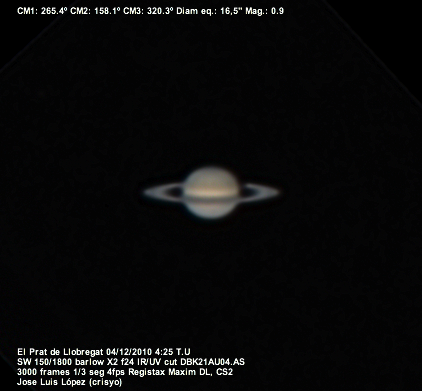The height and width of the screenshot is (391, 422).
Task: Click the Mag.: 0.9 text
Action: [265, 11]
